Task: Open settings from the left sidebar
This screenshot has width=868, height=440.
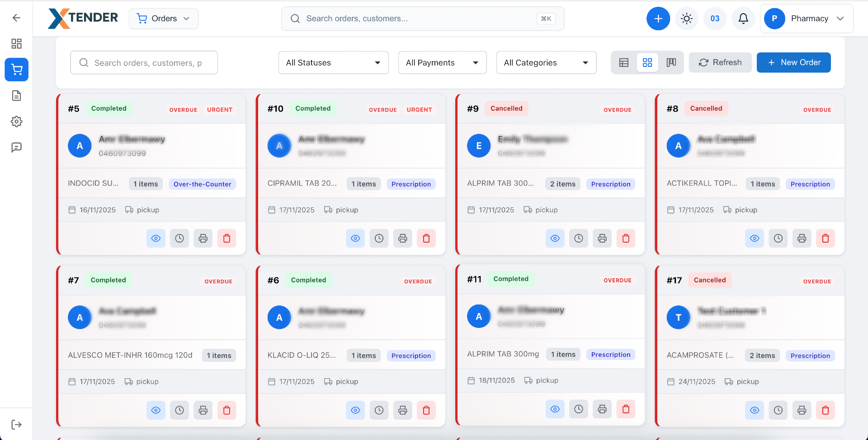Action: click(17, 121)
